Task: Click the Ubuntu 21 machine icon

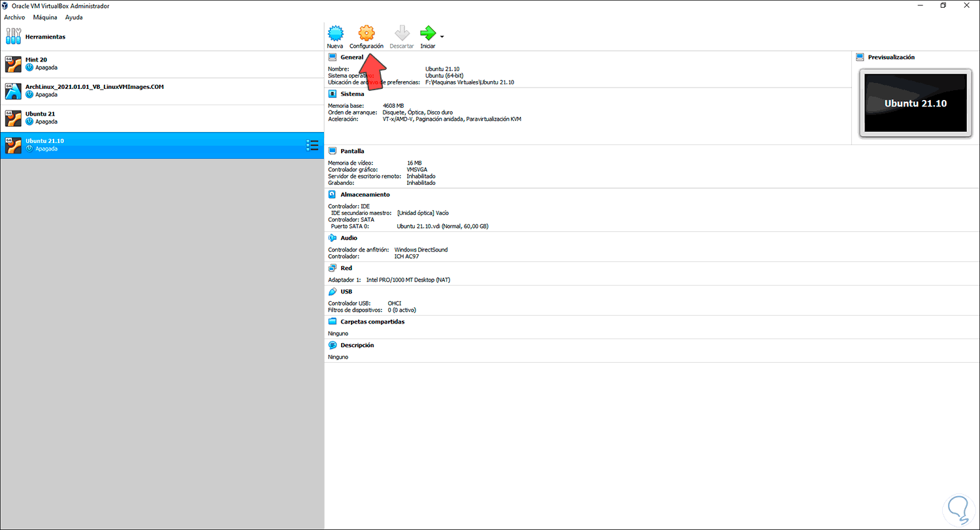Action: (13, 118)
